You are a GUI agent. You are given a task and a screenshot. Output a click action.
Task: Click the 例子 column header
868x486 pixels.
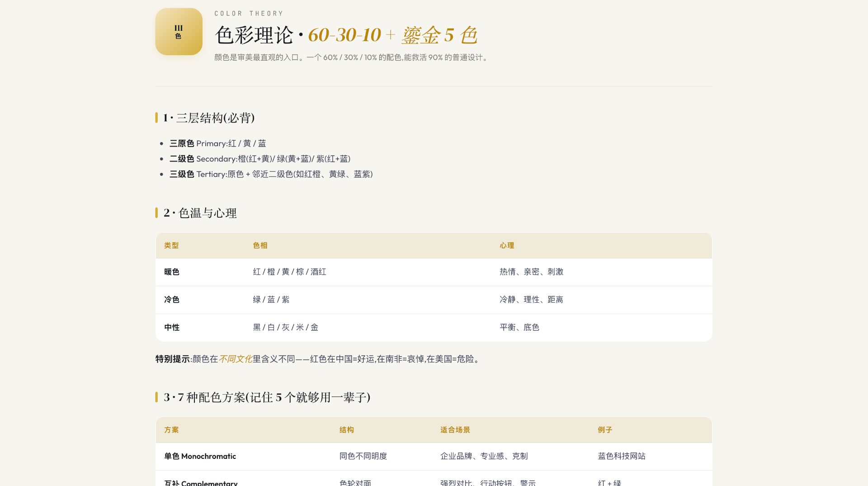(x=605, y=430)
